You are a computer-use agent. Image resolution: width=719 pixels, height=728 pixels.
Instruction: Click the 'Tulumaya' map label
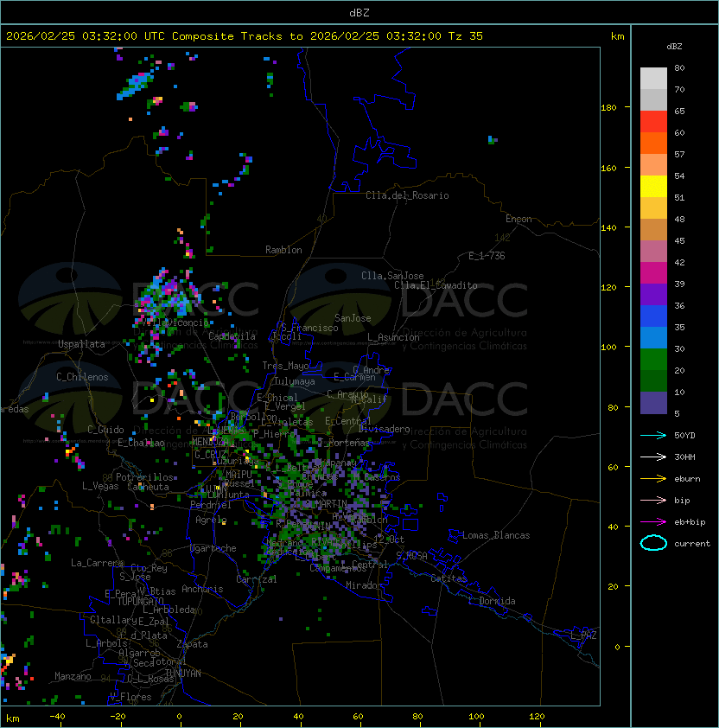tap(295, 381)
